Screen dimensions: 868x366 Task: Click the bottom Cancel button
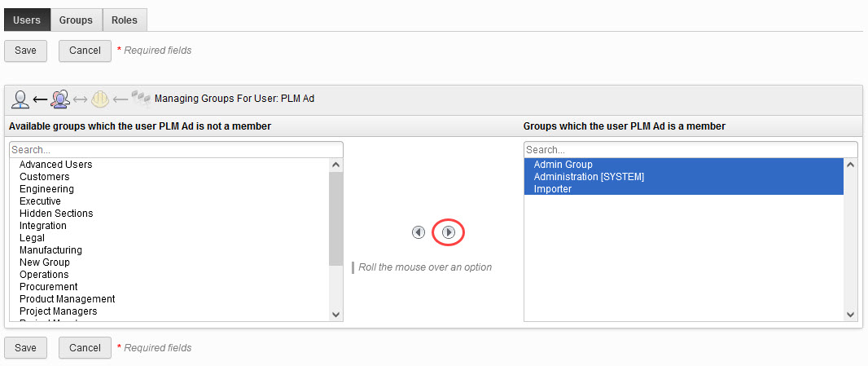coord(85,348)
